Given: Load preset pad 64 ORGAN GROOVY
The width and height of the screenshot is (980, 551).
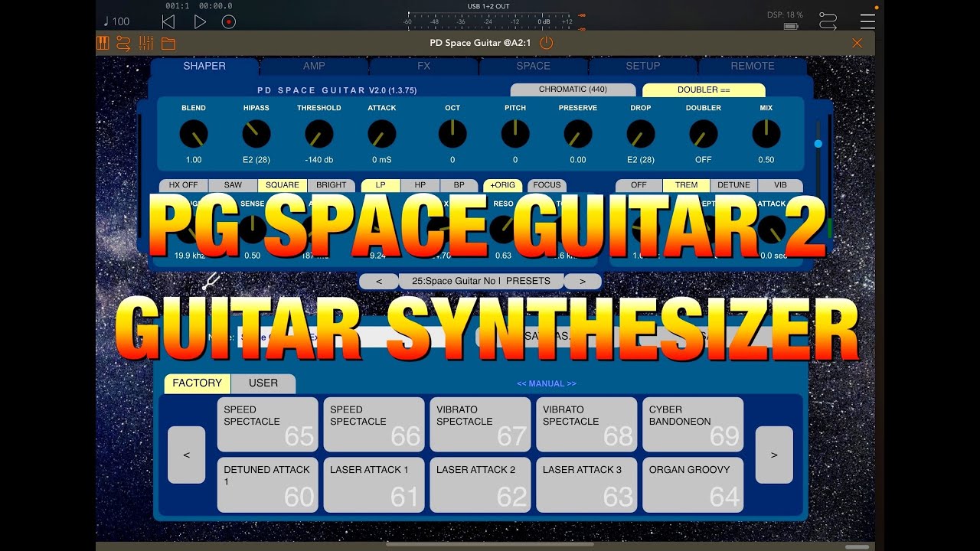Looking at the screenshot, I should [694, 484].
